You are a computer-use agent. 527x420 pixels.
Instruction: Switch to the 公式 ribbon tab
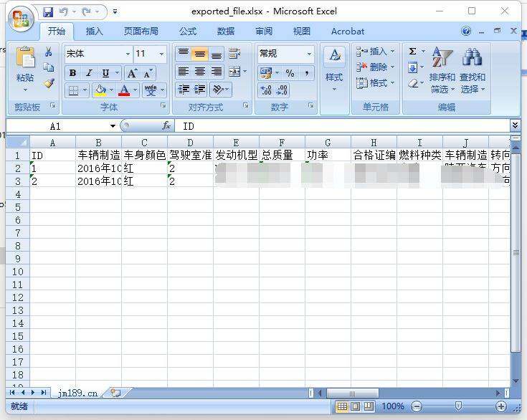point(188,32)
